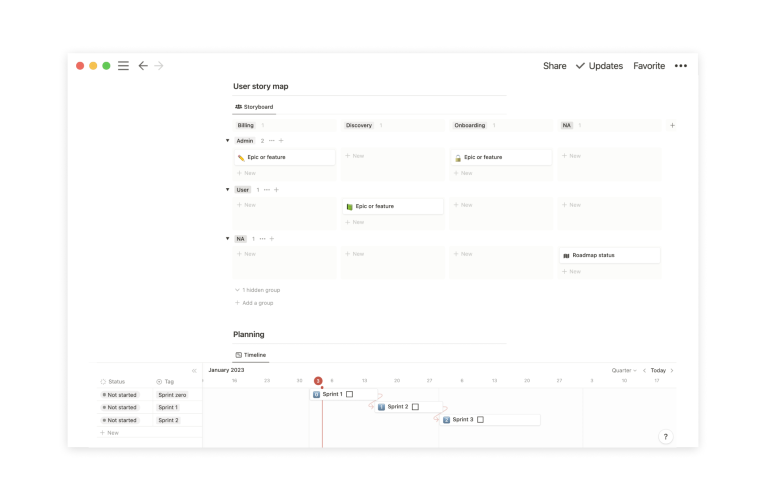The width and height of the screenshot is (766, 500).
Task: Open the Admin group three-dot menu
Action: [x=272, y=141]
